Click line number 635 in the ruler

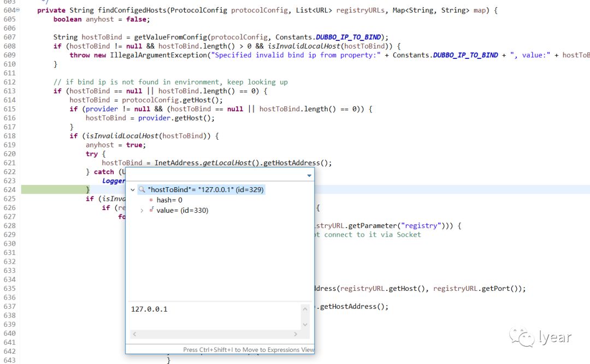tap(10, 289)
